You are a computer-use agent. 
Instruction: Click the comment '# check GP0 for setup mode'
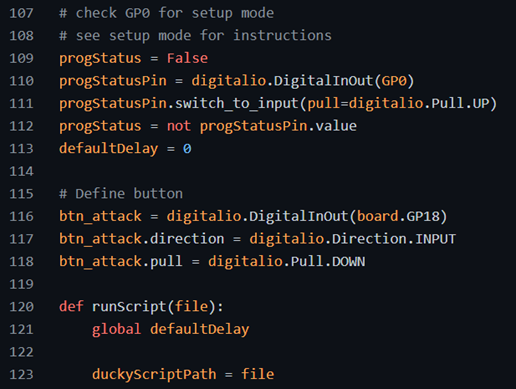pos(167,13)
